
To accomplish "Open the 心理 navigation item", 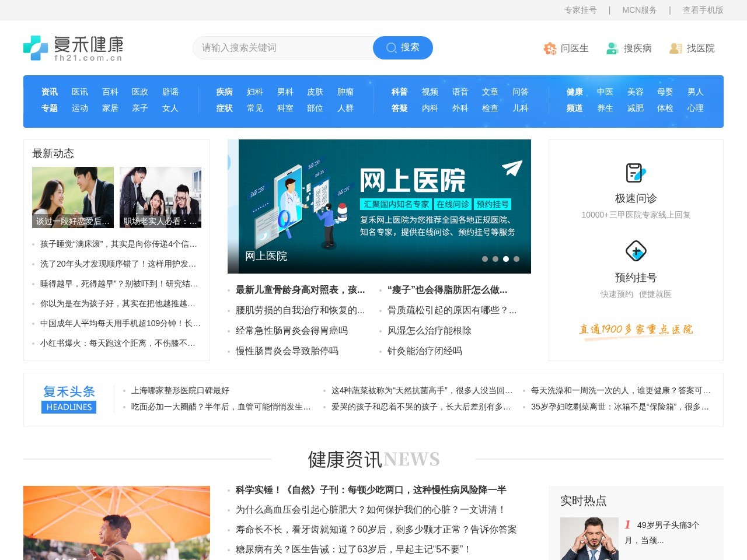I will [x=696, y=108].
